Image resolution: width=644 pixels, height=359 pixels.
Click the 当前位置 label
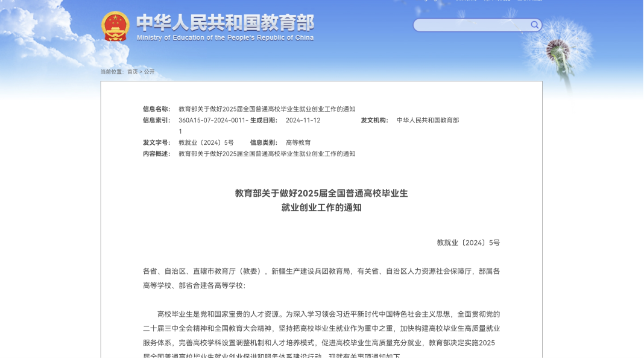(x=112, y=72)
